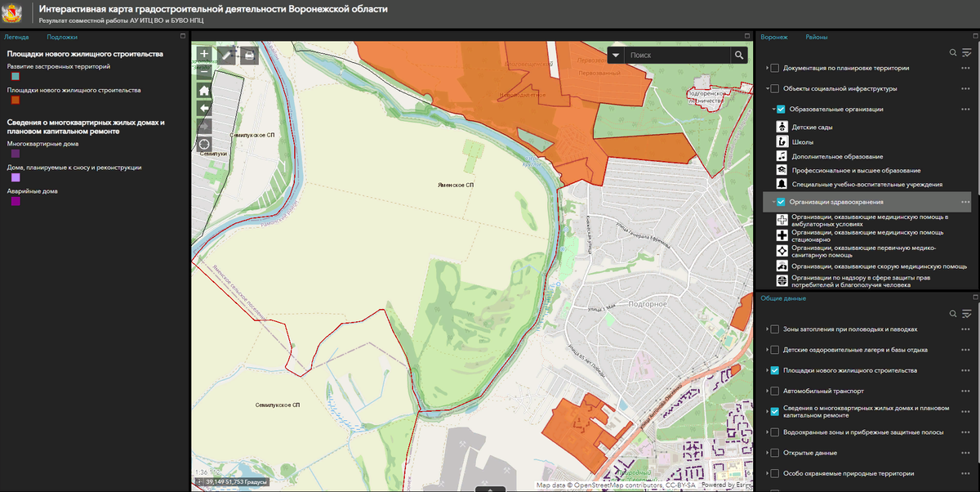Click the Voronezh region coat of arms logo
This screenshot has height=492, width=980.
(x=13, y=13)
